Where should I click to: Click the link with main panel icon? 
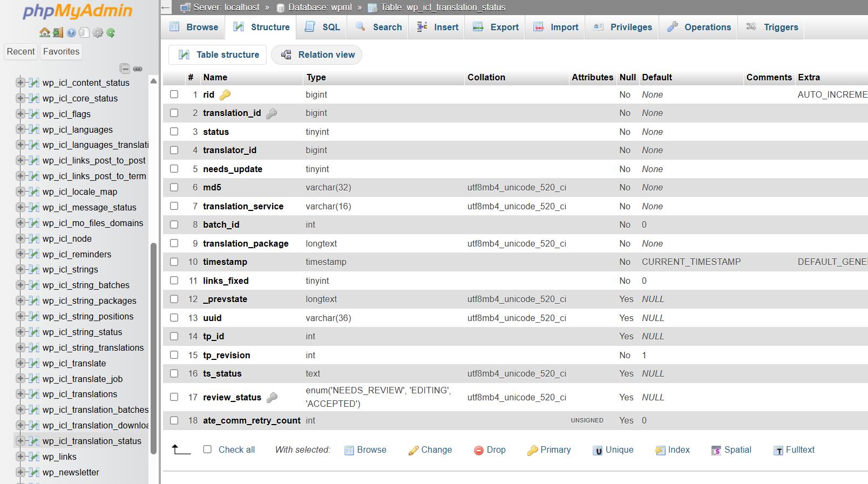pos(138,69)
